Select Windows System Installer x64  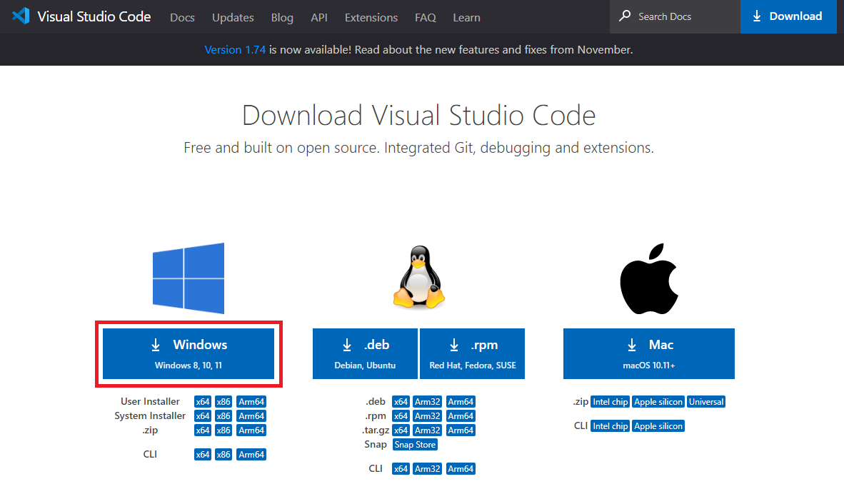coord(202,415)
